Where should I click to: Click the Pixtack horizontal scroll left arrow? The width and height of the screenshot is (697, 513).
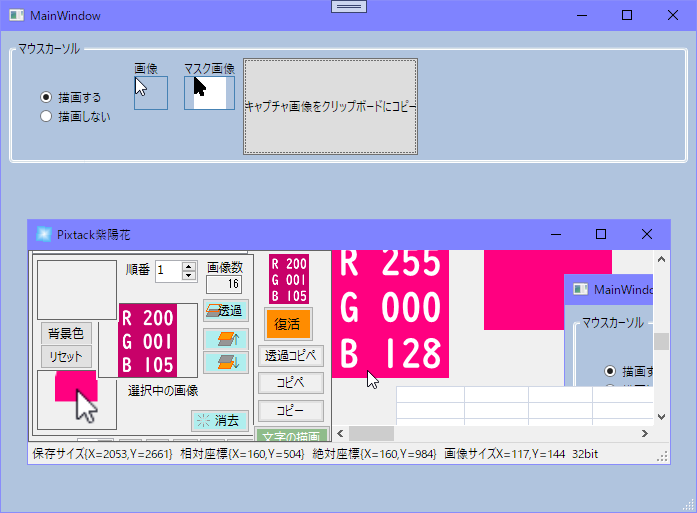(x=340, y=433)
